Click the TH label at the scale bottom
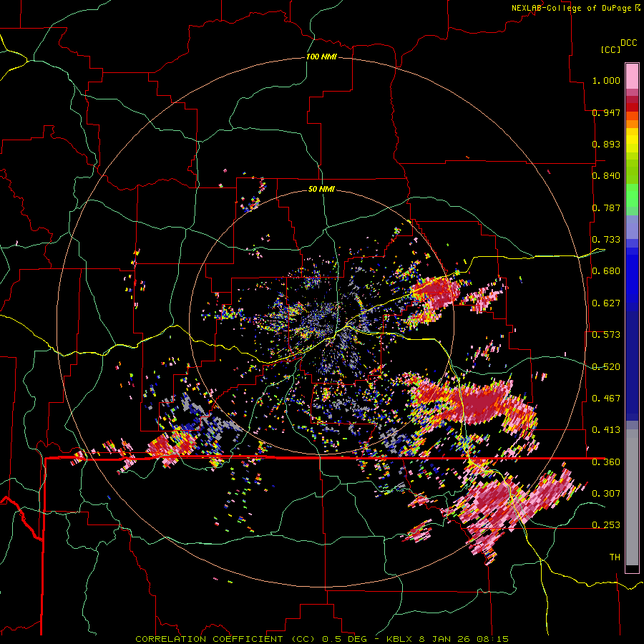 pos(615,557)
